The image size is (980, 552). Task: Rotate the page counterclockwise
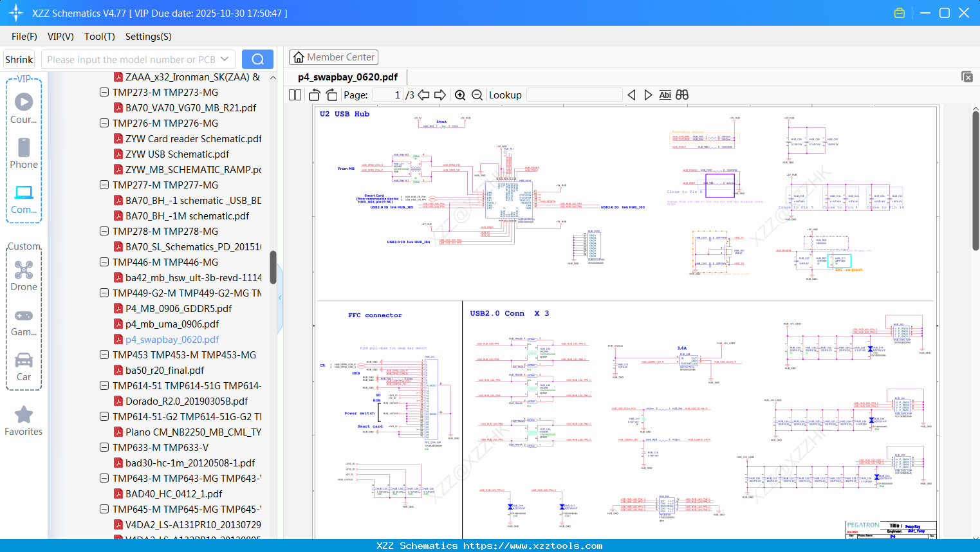(315, 95)
